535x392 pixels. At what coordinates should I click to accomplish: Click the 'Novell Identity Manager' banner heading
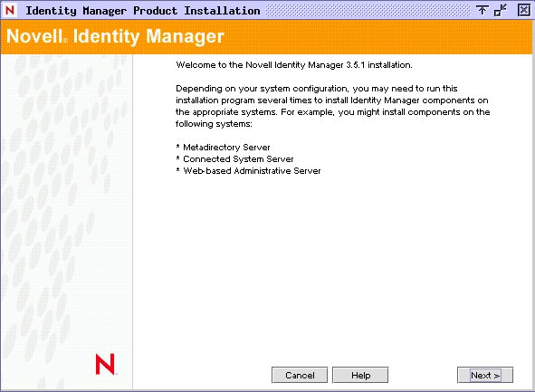pos(115,36)
